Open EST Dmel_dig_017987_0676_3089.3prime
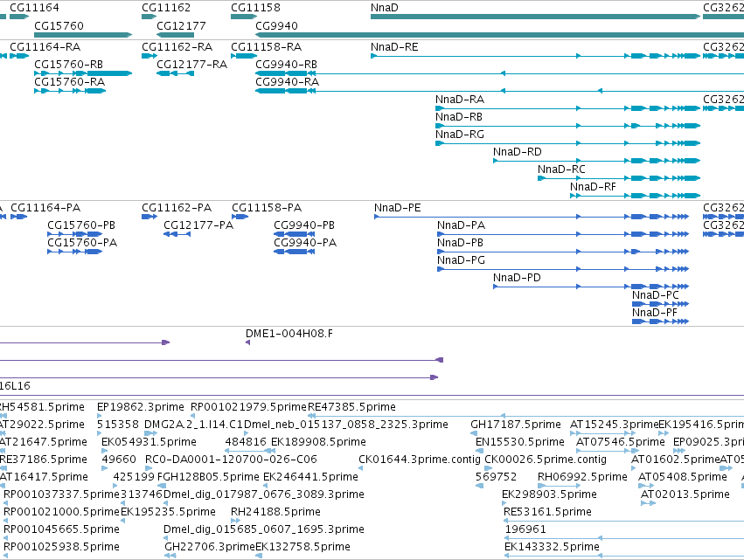 (264, 494)
